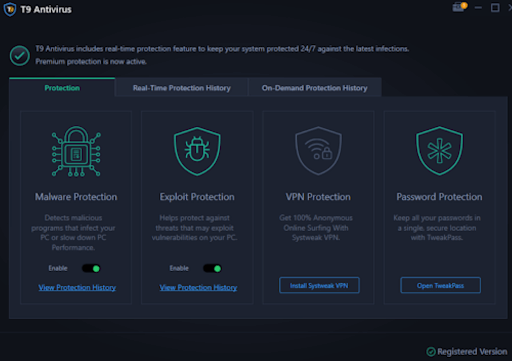This screenshot has height=361, width=512.
Task: Click the green protection-active checkmark icon
Action: (19, 55)
